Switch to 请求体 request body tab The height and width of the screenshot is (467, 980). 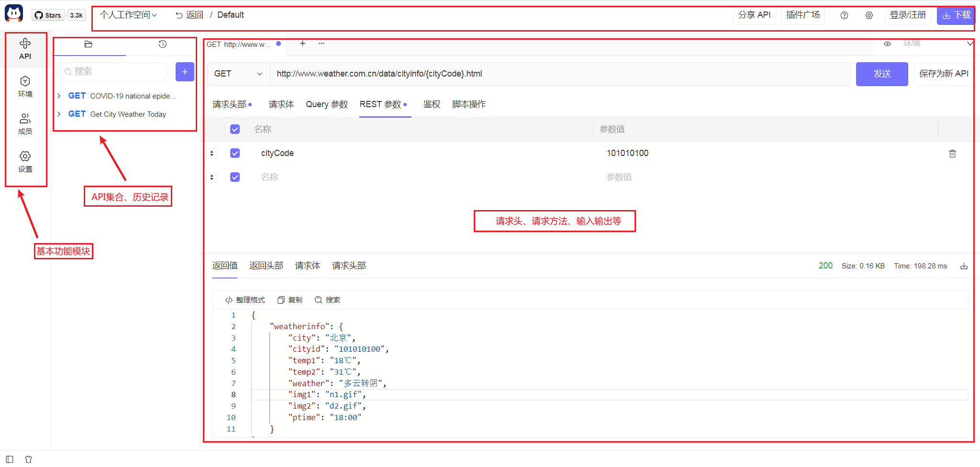pyautogui.click(x=281, y=104)
